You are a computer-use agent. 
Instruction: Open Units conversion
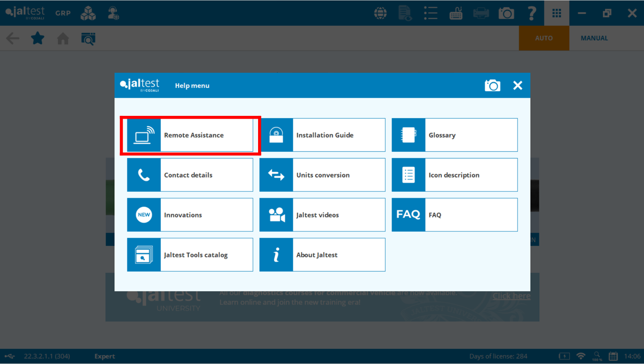click(x=322, y=175)
